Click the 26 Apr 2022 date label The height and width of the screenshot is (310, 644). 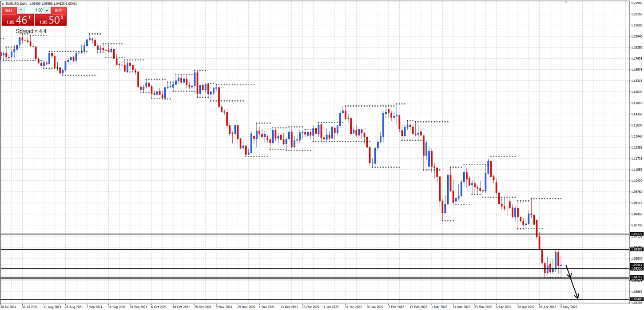[547, 306]
